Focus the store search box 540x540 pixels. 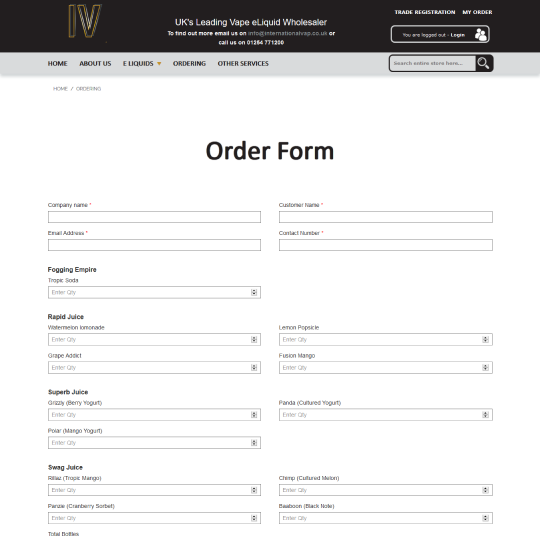click(x=433, y=63)
